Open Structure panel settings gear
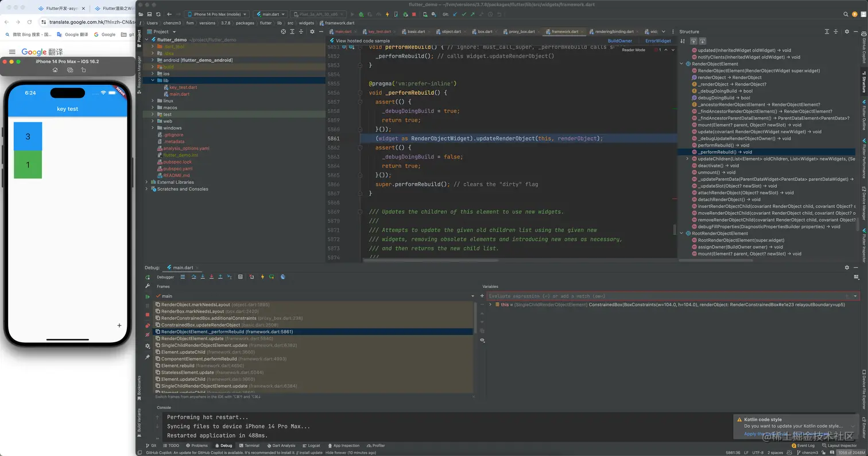 tap(847, 32)
